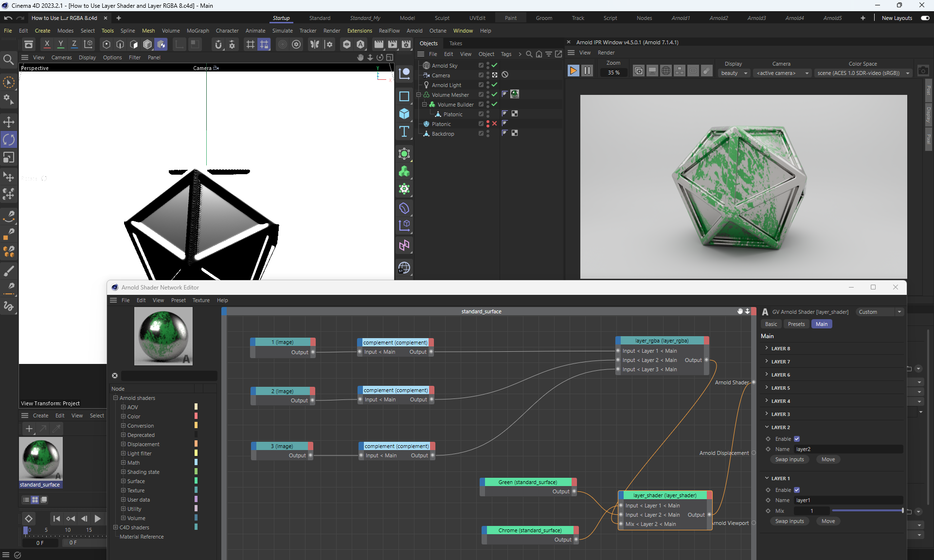Viewport: 934px width, 560px height.
Task: Switch to the Presets tab
Action: point(796,324)
